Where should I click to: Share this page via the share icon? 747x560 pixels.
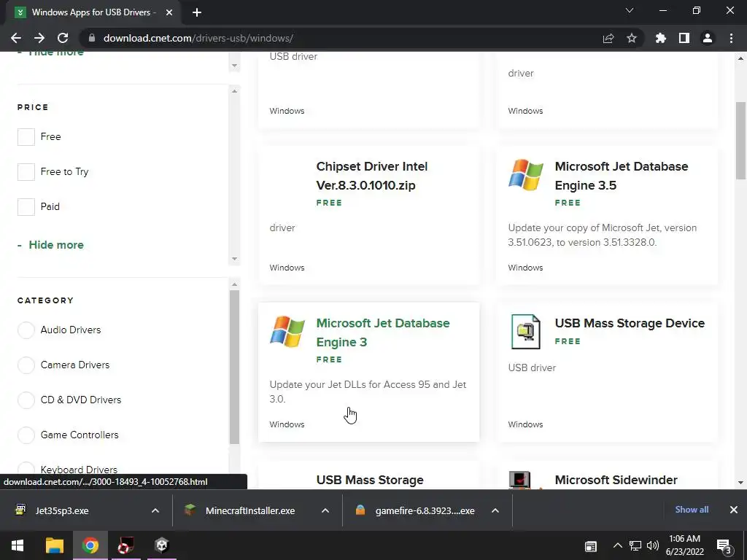coord(608,38)
